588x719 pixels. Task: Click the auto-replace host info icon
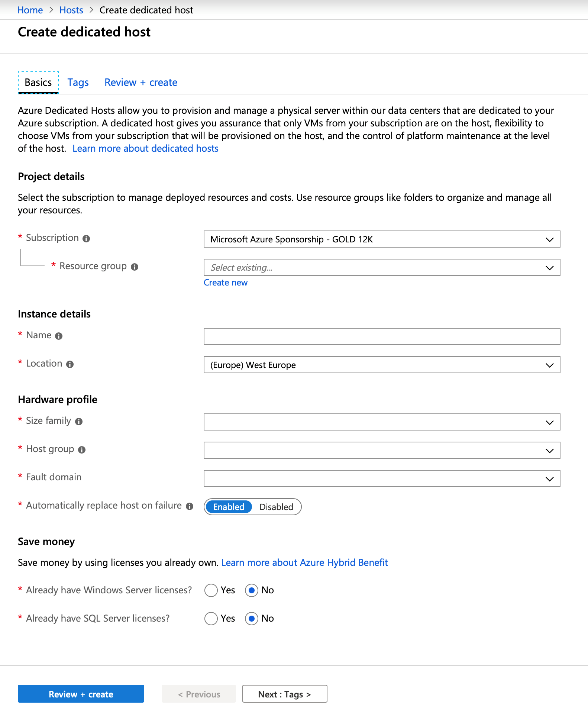[190, 506]
